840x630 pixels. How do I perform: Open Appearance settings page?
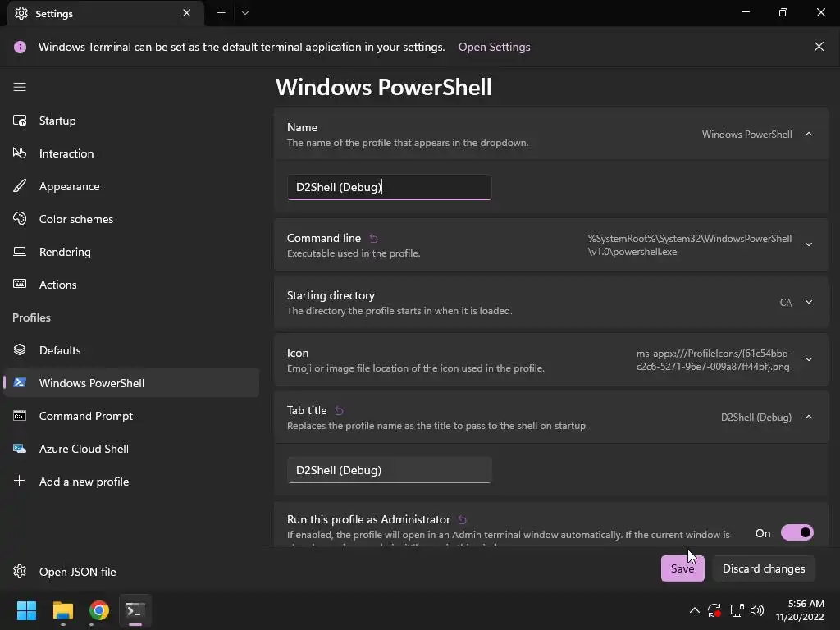point(131,186)
